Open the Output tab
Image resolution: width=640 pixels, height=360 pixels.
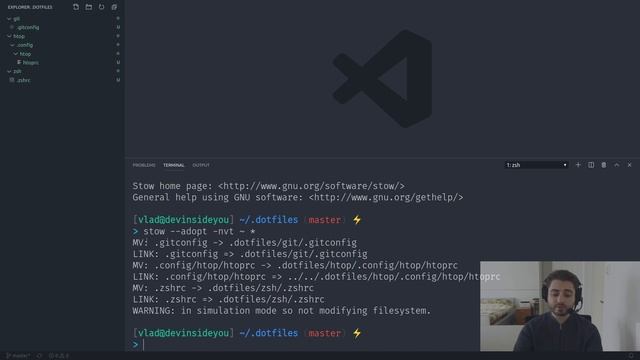[201, 165]
